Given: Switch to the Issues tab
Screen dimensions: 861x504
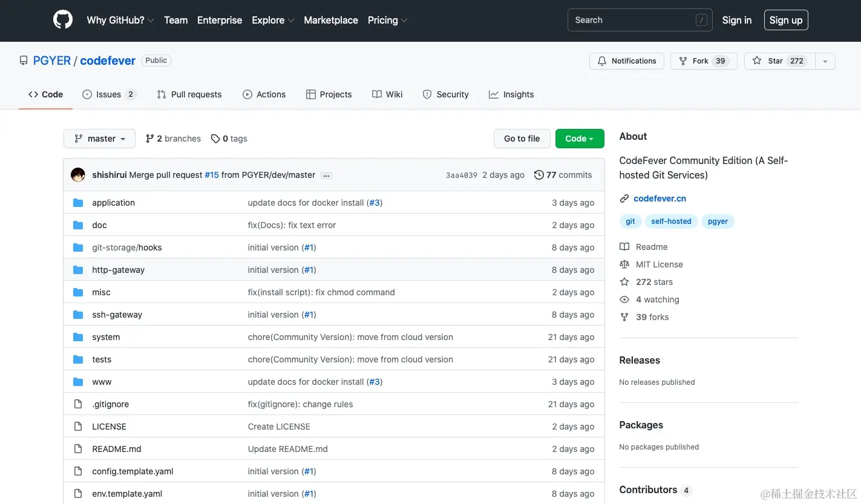Looking at the screenshot, I should pyautogui.click(x=110, y=94).
